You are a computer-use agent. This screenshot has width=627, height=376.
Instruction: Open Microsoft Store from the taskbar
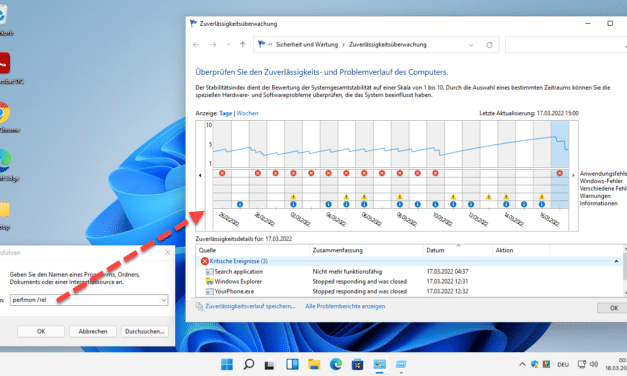(x=357, y=364)
